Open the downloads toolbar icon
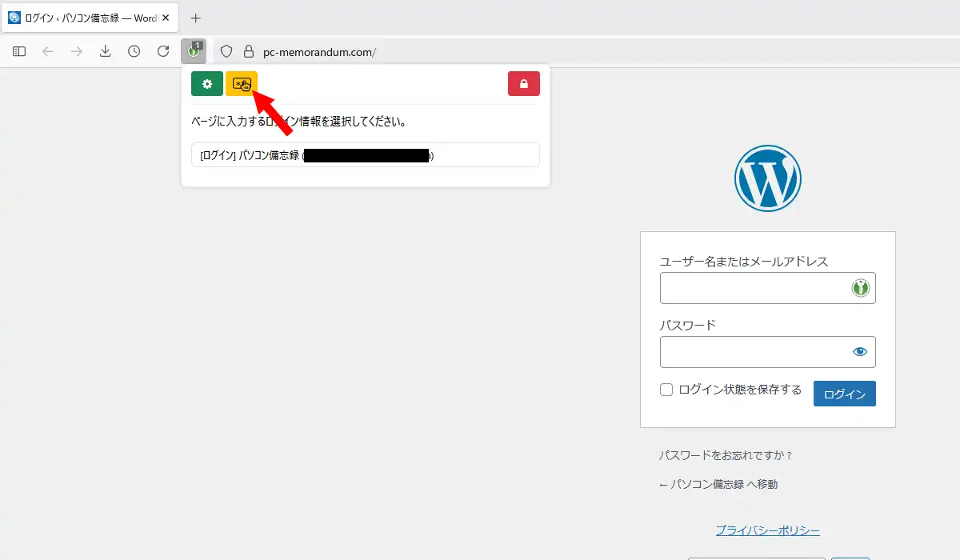 pyautogui.click(x=105, y=51)
